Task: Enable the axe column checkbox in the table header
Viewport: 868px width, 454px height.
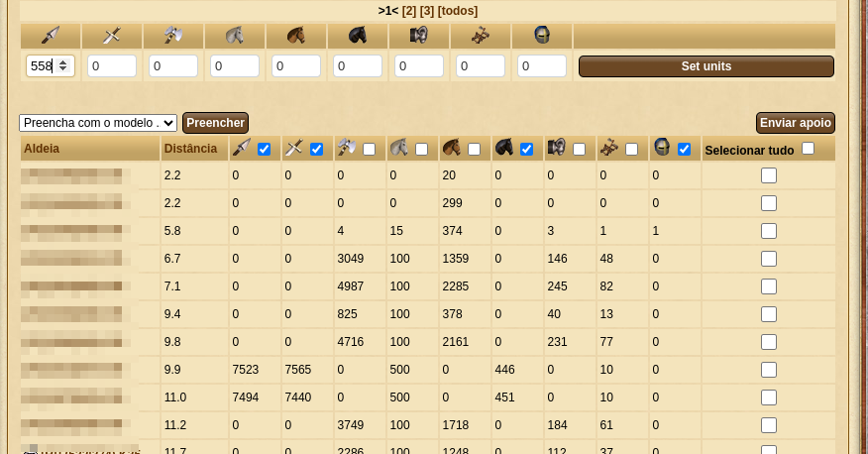Action: (369, 150)
